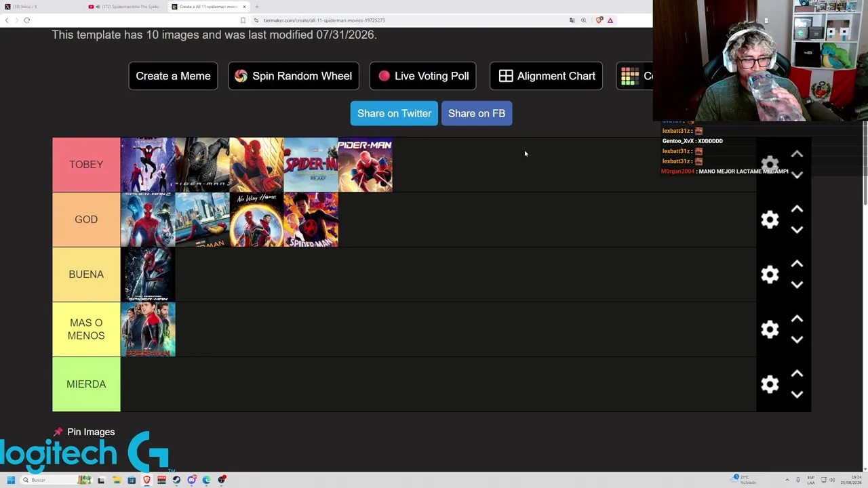Click the Create a Meme button
Viewport: 868px width, 488px height.
point(173,76)
